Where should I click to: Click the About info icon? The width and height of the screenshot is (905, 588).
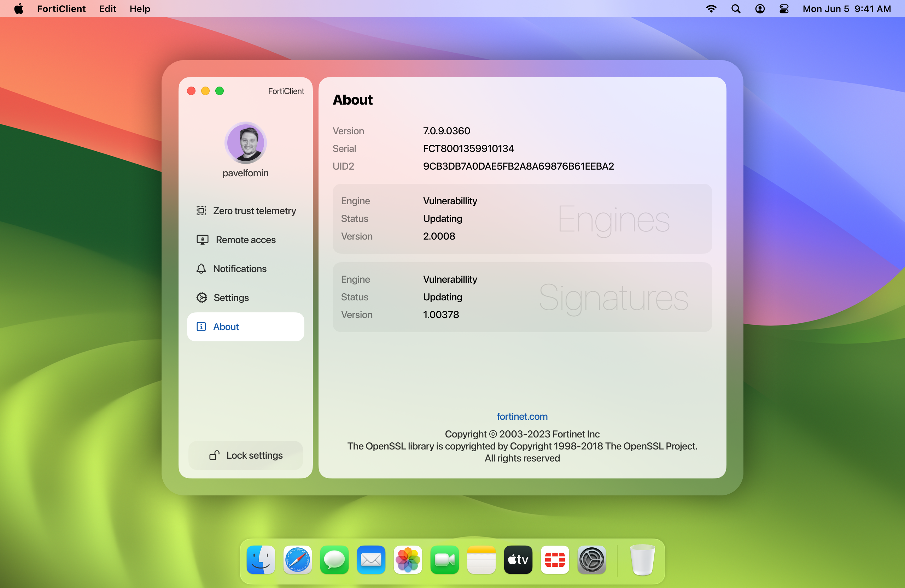pyautogui.click(x=201, y=327)
